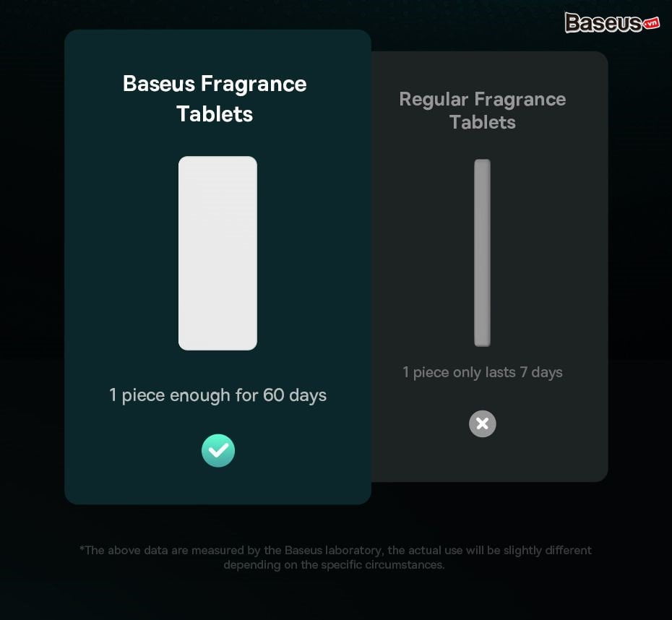
Task: Click the asterisk starting the disclaimer
Action: 82,548
